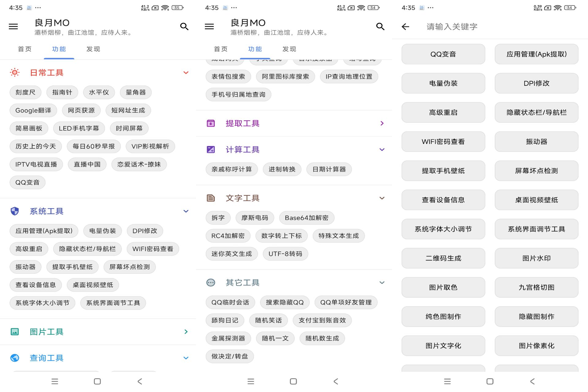Tap search input field
Image resolution: width=588 pixels, height=392 pixels.
coord(490,26)
